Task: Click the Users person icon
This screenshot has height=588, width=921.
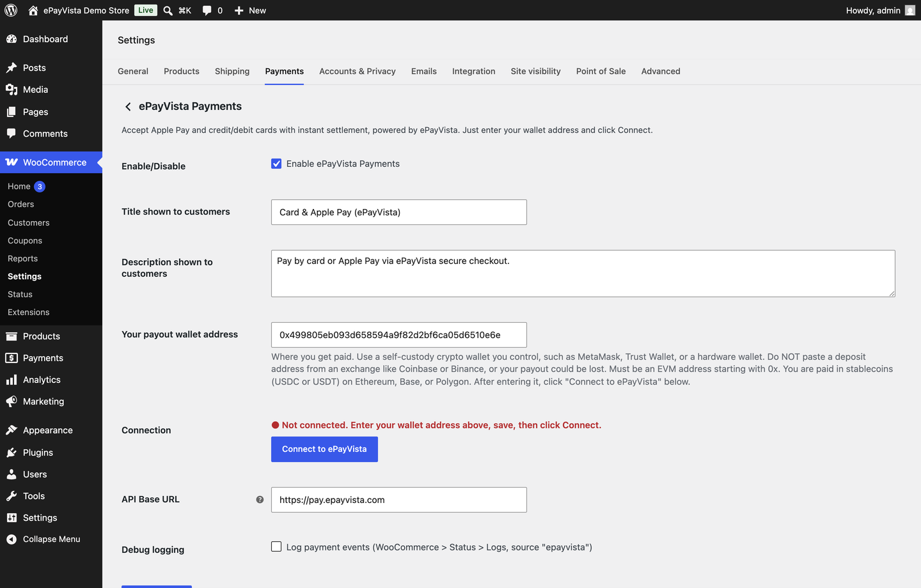Action: coord(12,474)
